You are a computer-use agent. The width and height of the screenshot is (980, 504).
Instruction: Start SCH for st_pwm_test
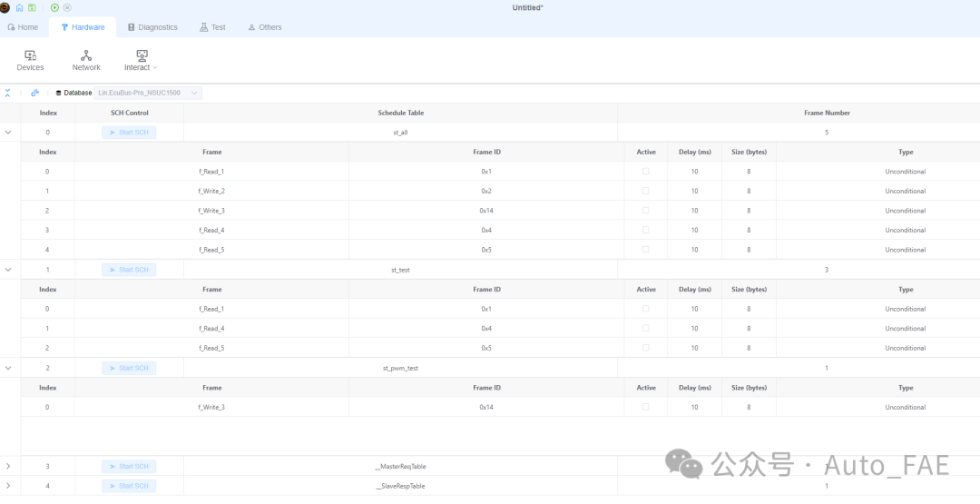point(129,369)
